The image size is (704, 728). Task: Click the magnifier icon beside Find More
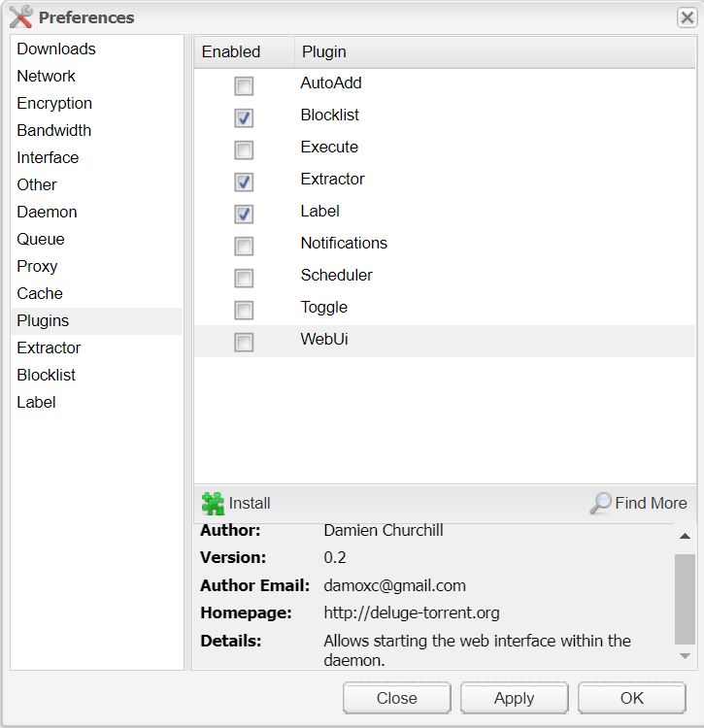pos(600,503)
